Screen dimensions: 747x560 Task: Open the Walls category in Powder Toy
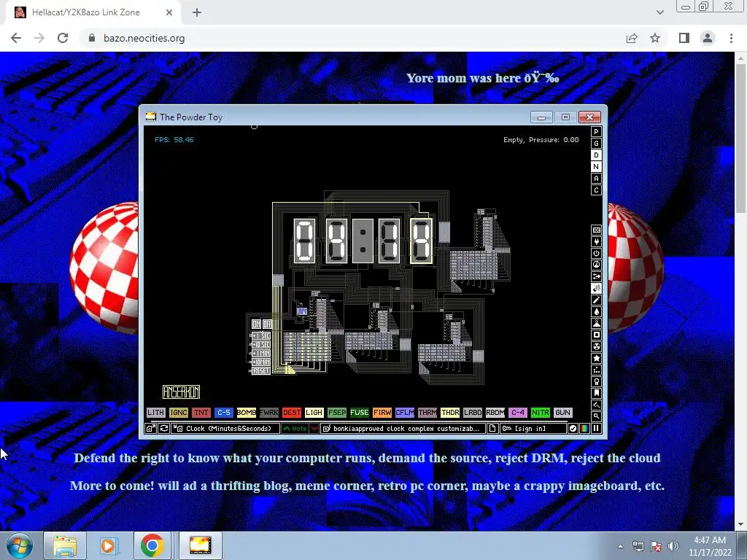596,230
